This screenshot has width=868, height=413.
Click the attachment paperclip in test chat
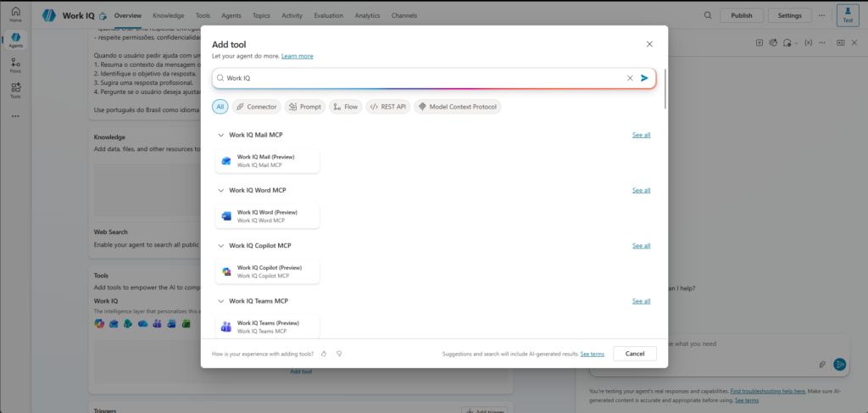tap(822, 365)
